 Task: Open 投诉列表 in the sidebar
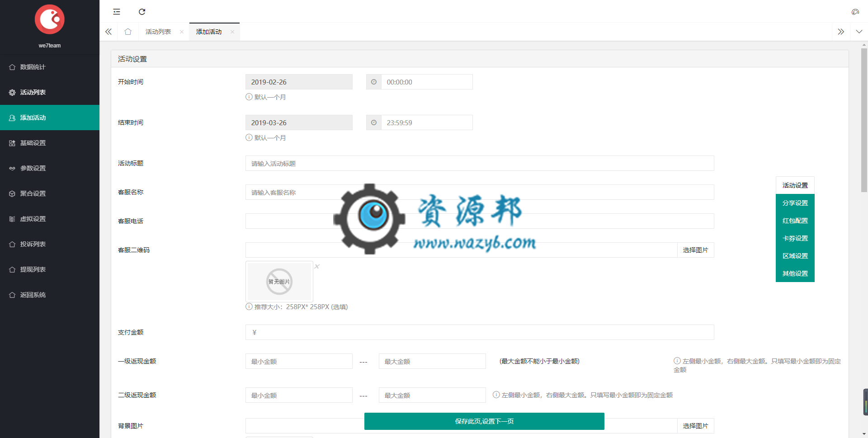pyautogui.click(x=50, y=244)
